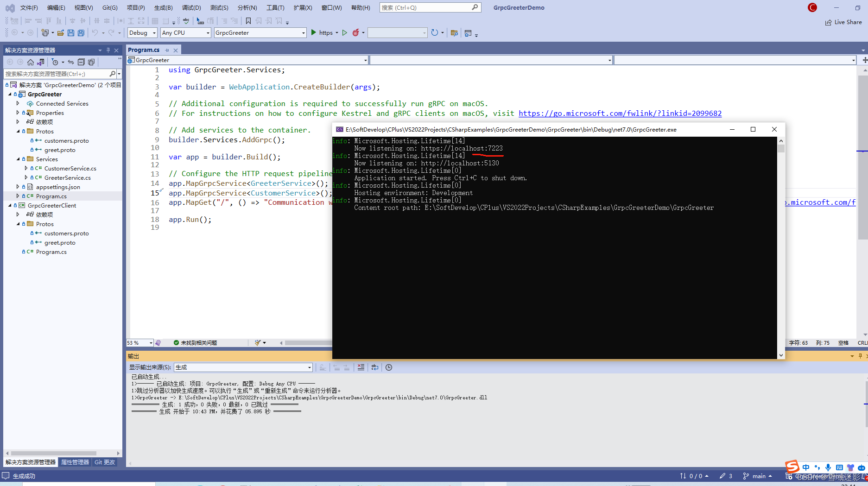Screen dimensions: 868x486
Task: Click the Live Share icon button
Action: click(843, 22)
